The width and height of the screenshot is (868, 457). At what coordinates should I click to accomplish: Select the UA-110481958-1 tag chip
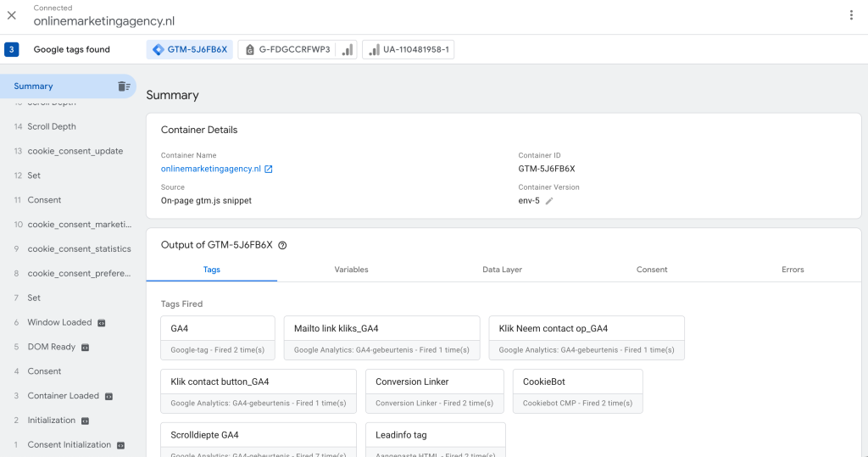coord(408,49)
